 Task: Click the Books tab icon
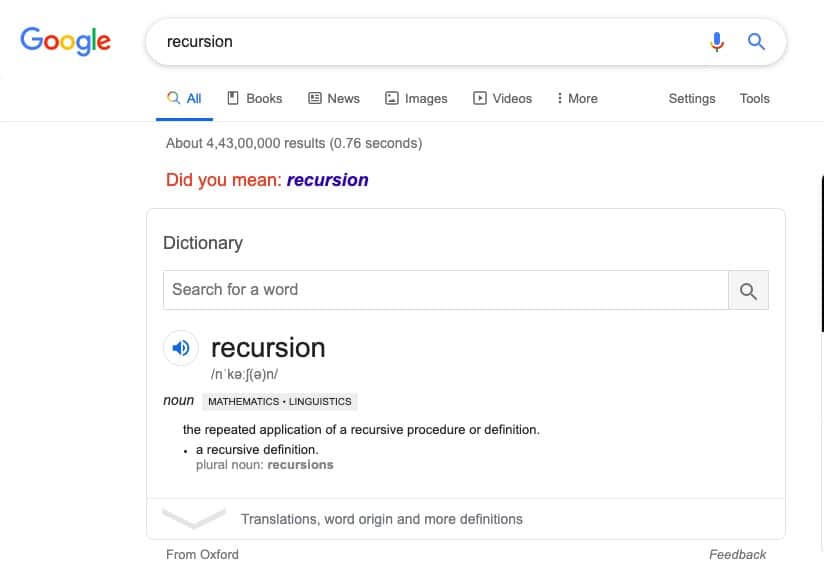[x=232, y=98]
